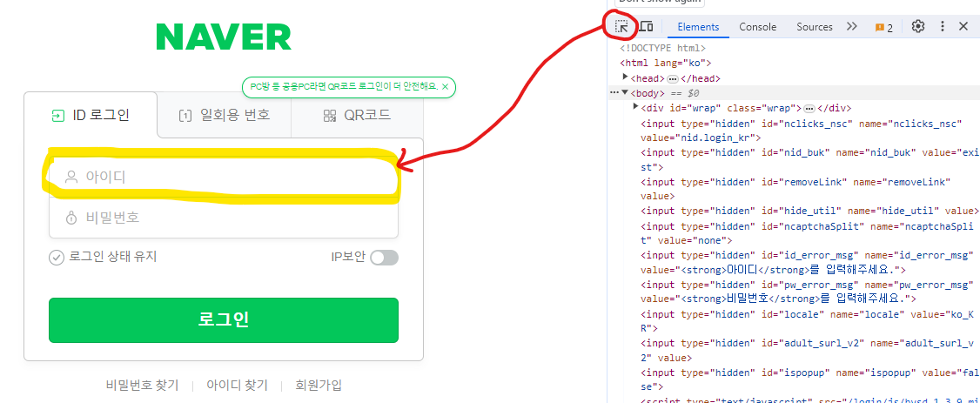This screenshot has height=403, width=980.
Task: Open the DevTools three-dot customize menu
Action: pos(943,26)
